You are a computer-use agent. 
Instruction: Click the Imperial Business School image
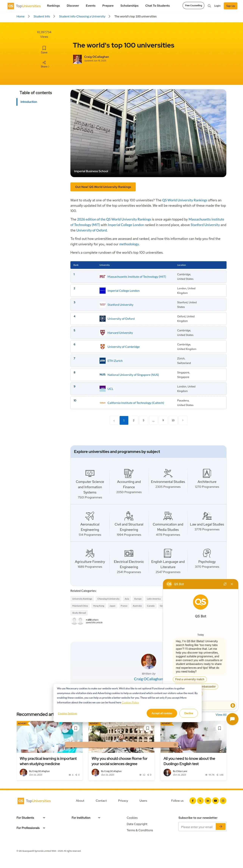(148, 133)
